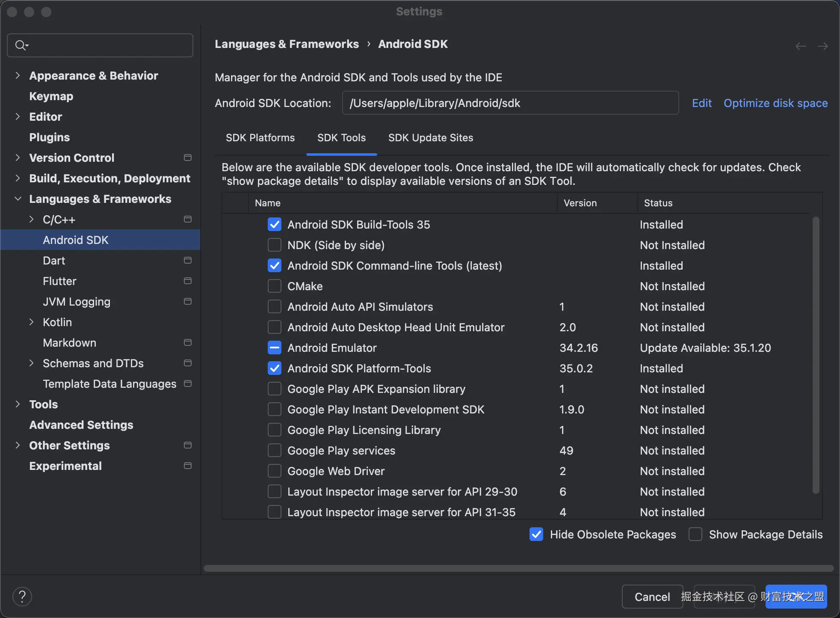
Task: Click the back navigation arrow icon
Action: pyautogui.click(x=801, y=46)
